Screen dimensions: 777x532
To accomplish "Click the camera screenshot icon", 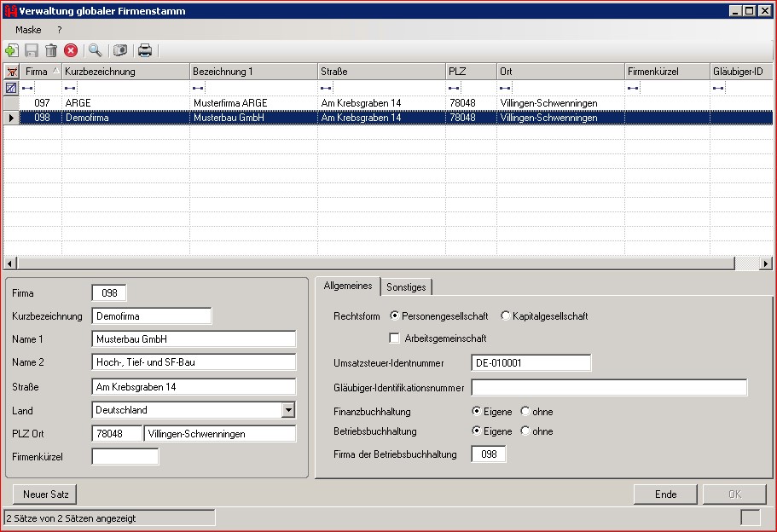I will (x=120, y=50).
